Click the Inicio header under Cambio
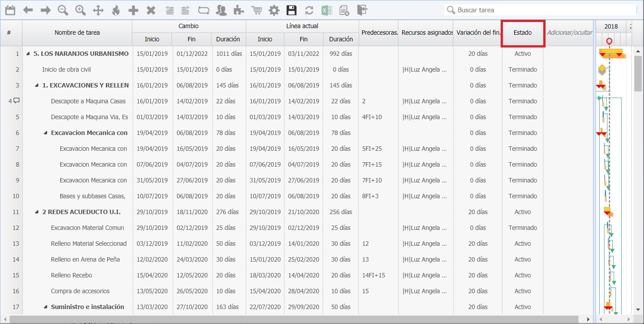This screenshot has height=324, width=644. (x=152, y=39)
